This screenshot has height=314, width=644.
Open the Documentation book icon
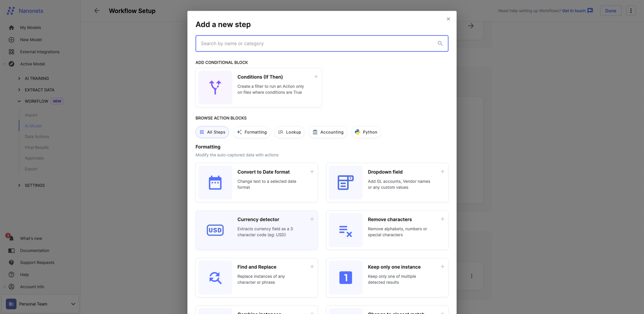point(11,251)
